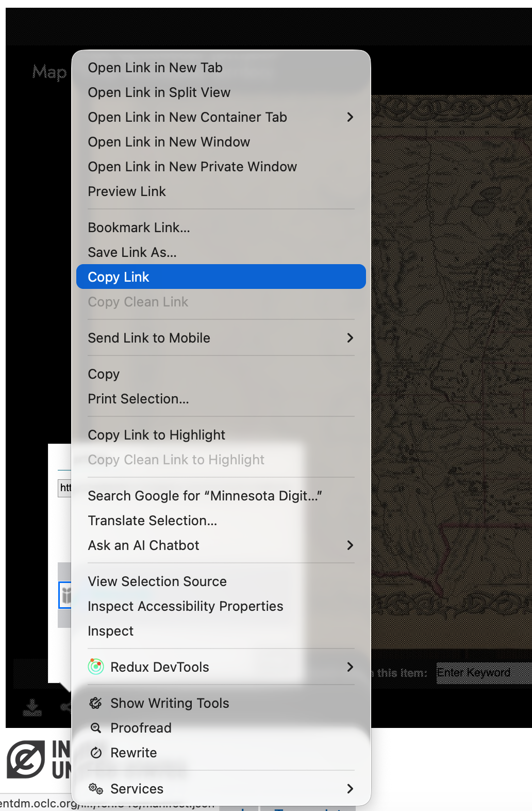Click the Rewrite circular icon
Viewport: 532px width, 811px height.
[x=96, y=752]
